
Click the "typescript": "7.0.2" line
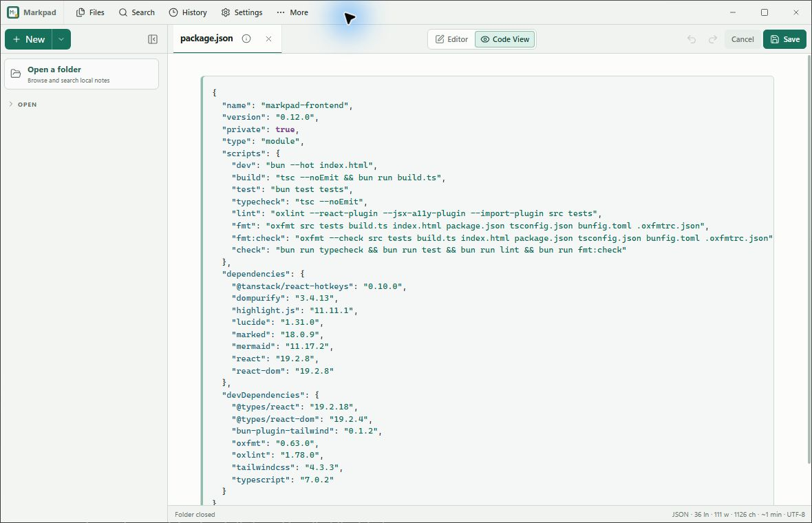pos(282,480)
